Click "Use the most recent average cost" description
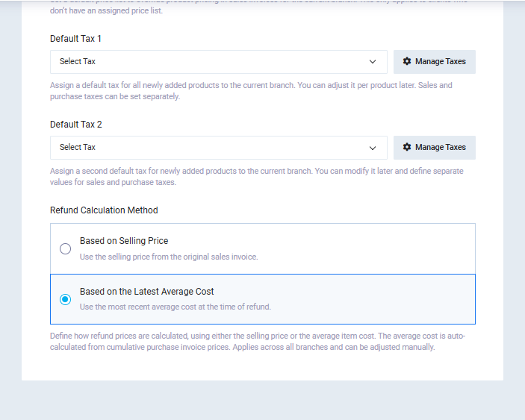525x420 pixels. (x=175, y=307)
